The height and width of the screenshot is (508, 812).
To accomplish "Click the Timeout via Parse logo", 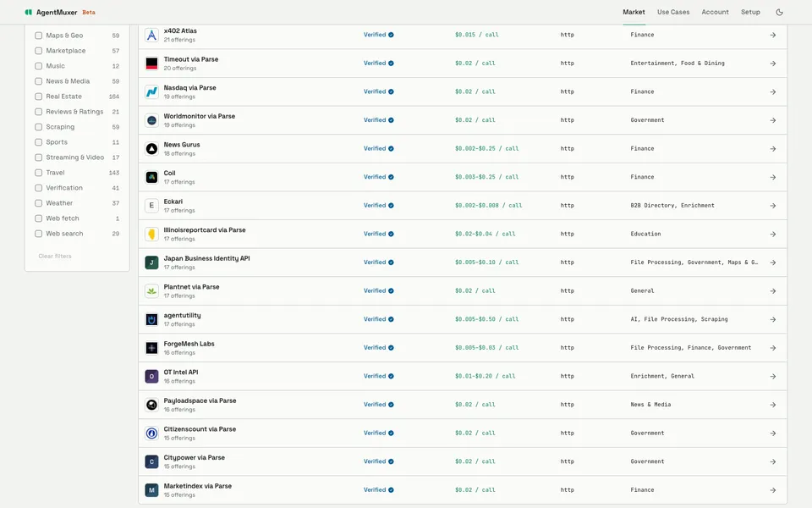I will point(151,63).
